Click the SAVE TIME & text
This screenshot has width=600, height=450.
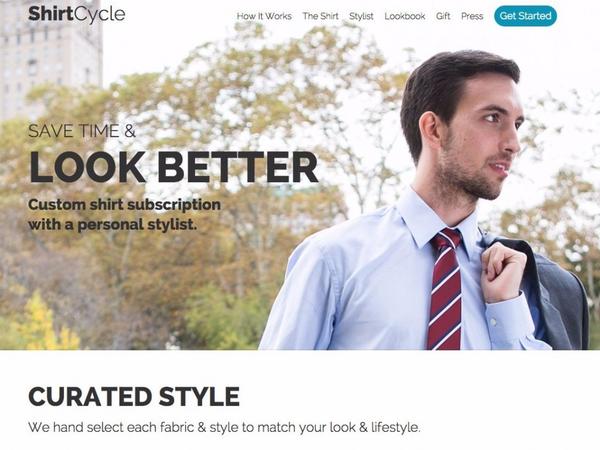point(82,131)
